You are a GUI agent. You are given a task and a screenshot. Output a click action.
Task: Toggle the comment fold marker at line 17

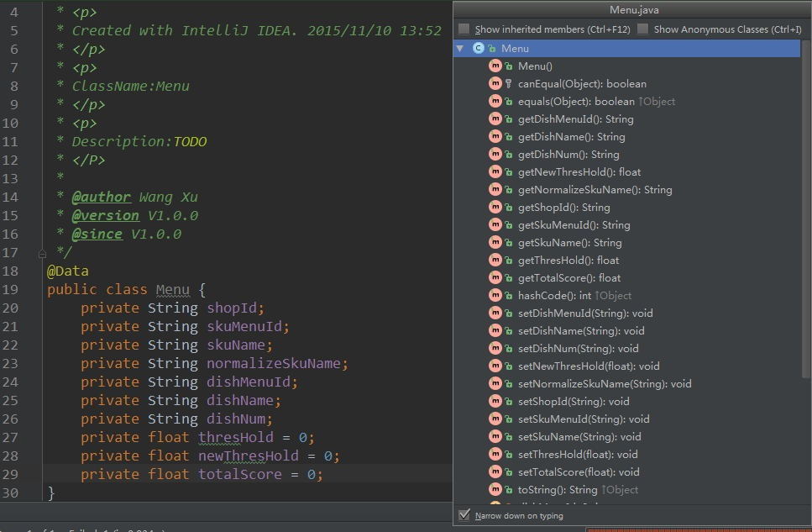click(43, 254)
